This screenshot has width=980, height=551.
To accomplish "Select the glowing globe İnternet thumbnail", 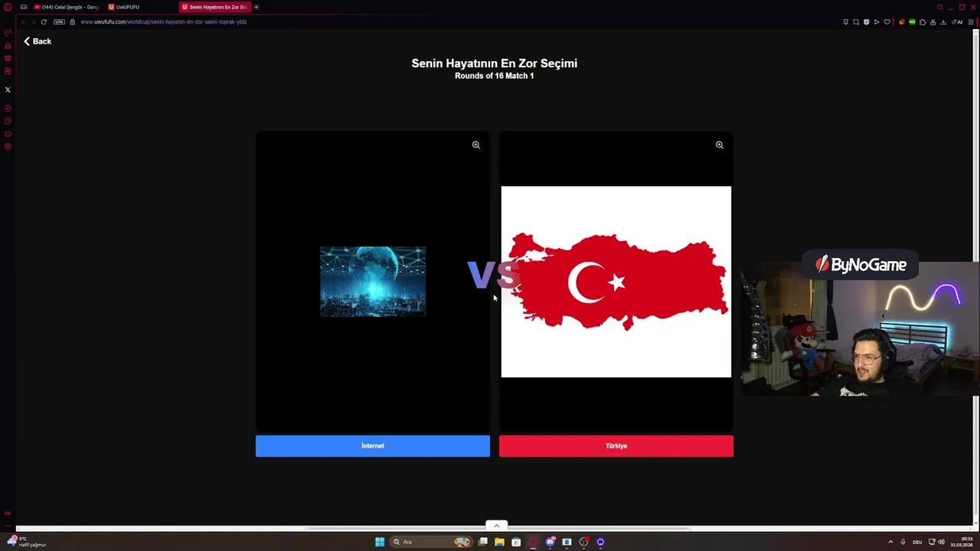I will point(373,282).
